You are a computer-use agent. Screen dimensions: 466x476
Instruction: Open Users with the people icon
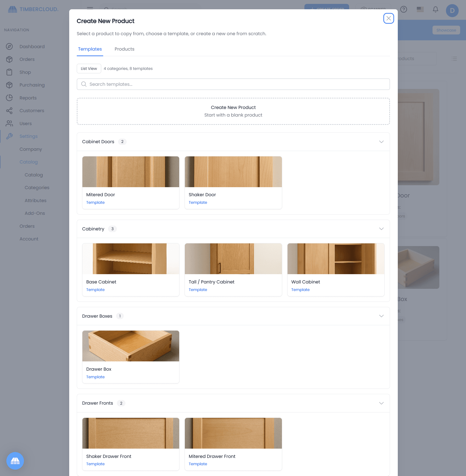[10, 124]
